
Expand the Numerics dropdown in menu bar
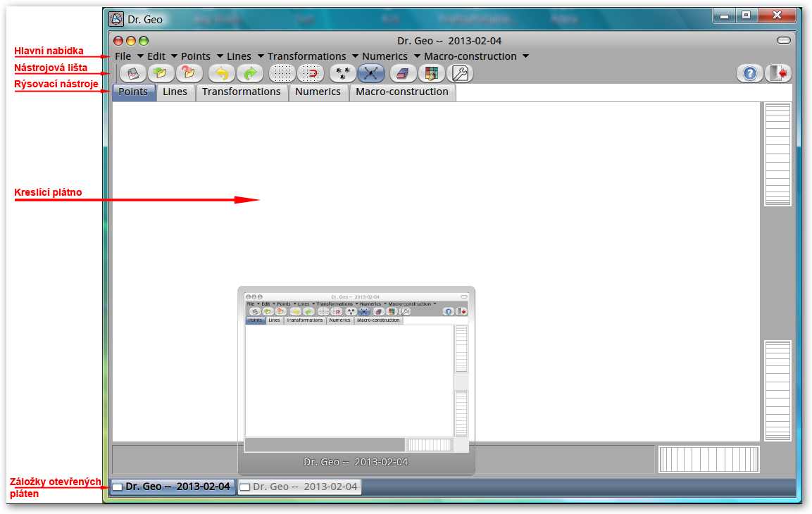click(417, 56)
